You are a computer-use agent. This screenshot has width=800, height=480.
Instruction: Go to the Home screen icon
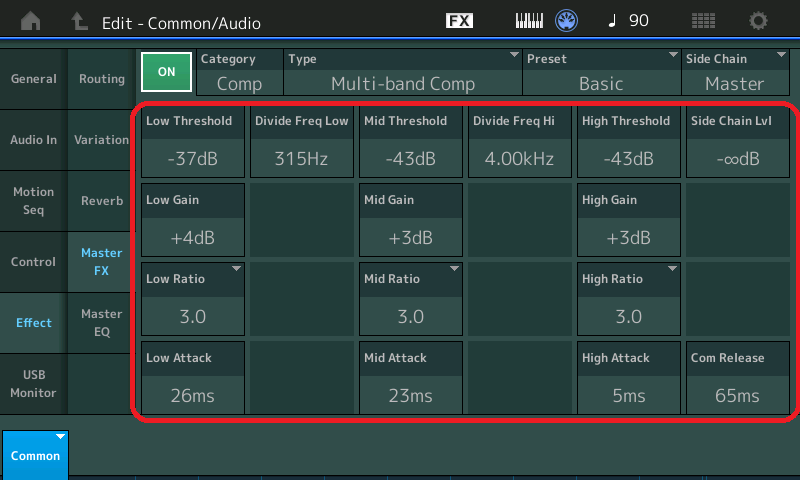31,21
